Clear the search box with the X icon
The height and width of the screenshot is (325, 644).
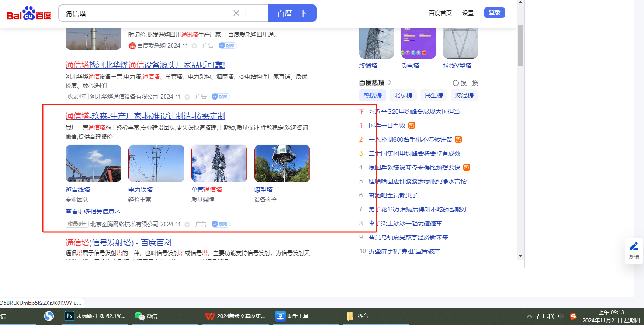click(x=236, y=13)
